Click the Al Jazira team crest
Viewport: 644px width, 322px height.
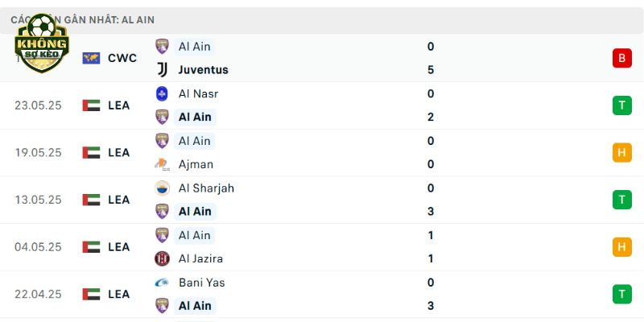point(163,258)
